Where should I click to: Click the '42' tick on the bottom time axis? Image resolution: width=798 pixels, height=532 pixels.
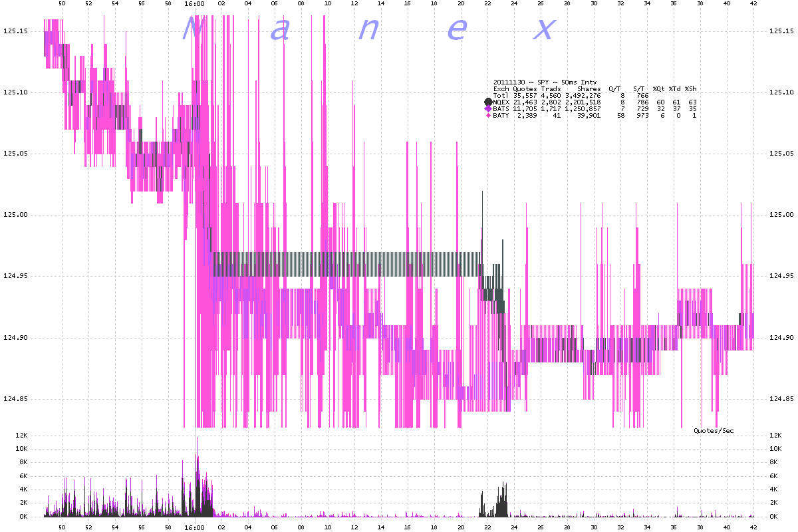(753, 527)
